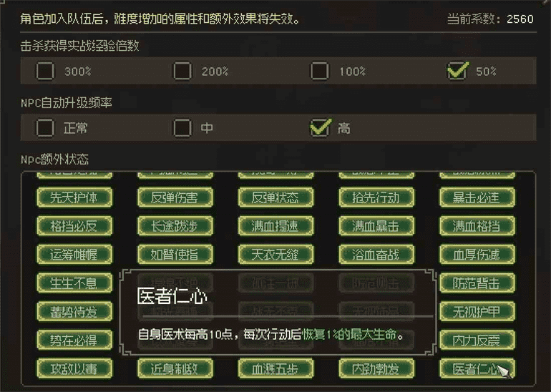Enable the 反弹状态 status button
Screen dimensions: 551x392
pos(275,197)
